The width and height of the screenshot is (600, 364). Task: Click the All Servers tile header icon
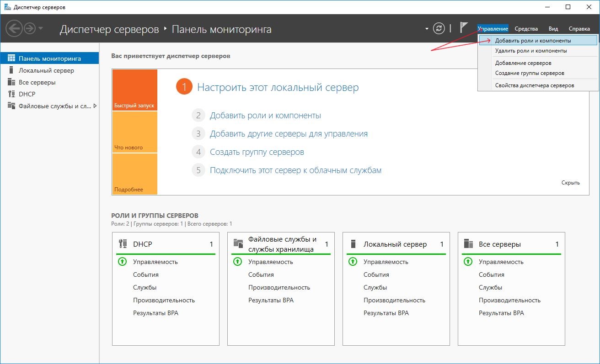(x=468, y=244)
